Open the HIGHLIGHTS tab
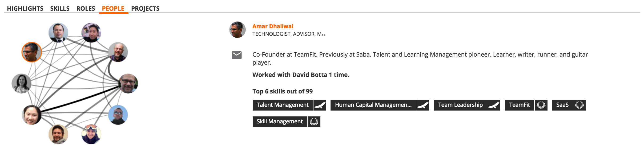Viewport: 644px width, 149px height. click(25, 9)
